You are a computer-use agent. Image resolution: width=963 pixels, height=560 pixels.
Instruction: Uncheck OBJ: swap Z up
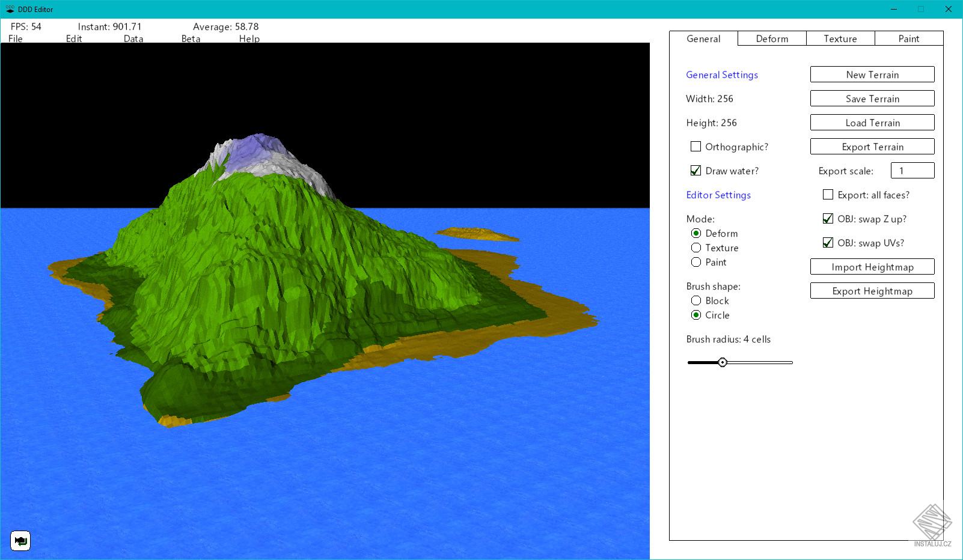pyautogui.click(x=828, y=219)
